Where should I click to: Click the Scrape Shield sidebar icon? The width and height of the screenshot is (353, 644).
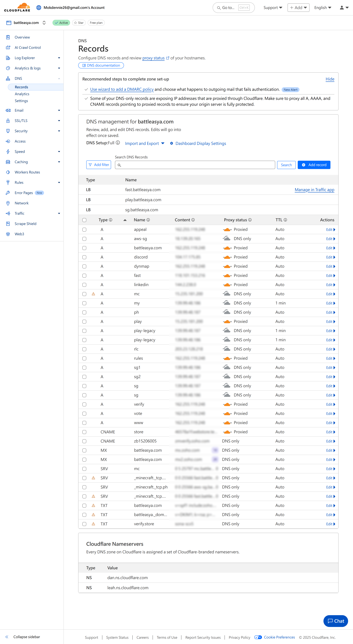point(8,224)
